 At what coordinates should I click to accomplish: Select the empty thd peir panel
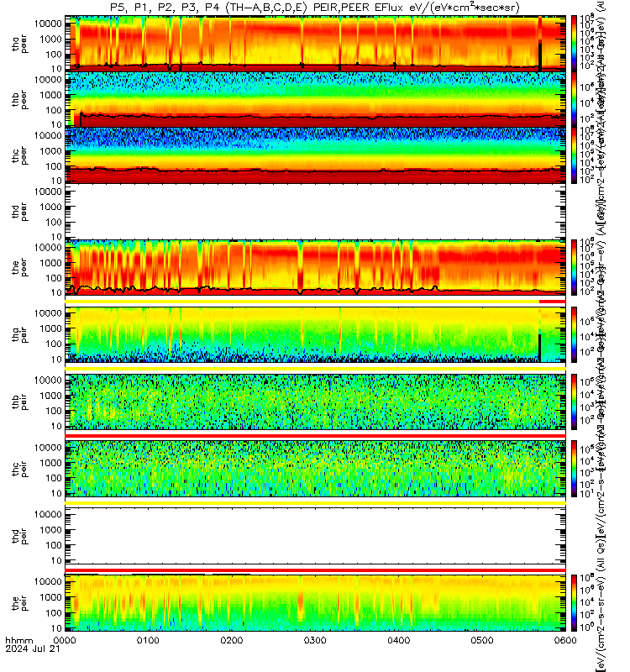(316, 536)
